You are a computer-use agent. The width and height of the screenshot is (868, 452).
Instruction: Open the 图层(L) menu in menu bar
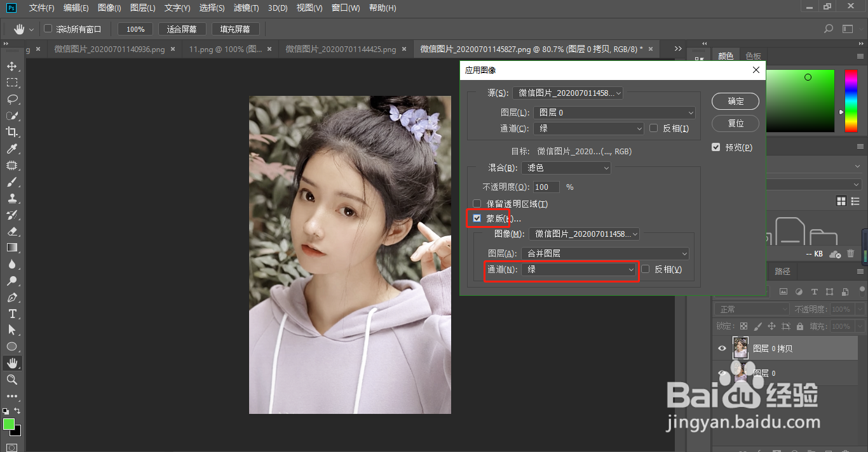[142, 8]
